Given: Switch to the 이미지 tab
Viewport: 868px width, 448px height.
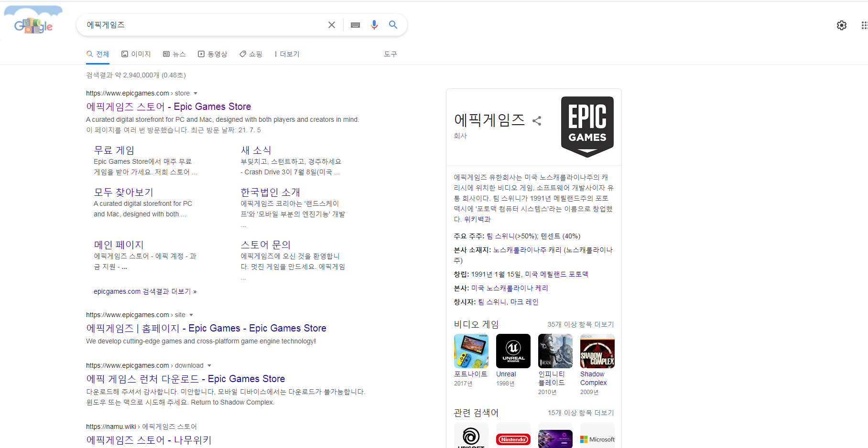Looking at the screenshot, I should (x=136, y=54).
